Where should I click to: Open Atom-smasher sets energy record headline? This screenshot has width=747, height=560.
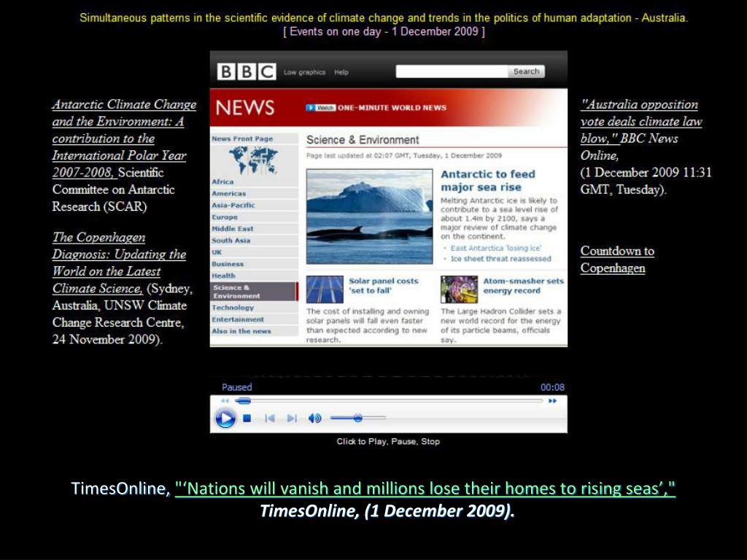523,286
